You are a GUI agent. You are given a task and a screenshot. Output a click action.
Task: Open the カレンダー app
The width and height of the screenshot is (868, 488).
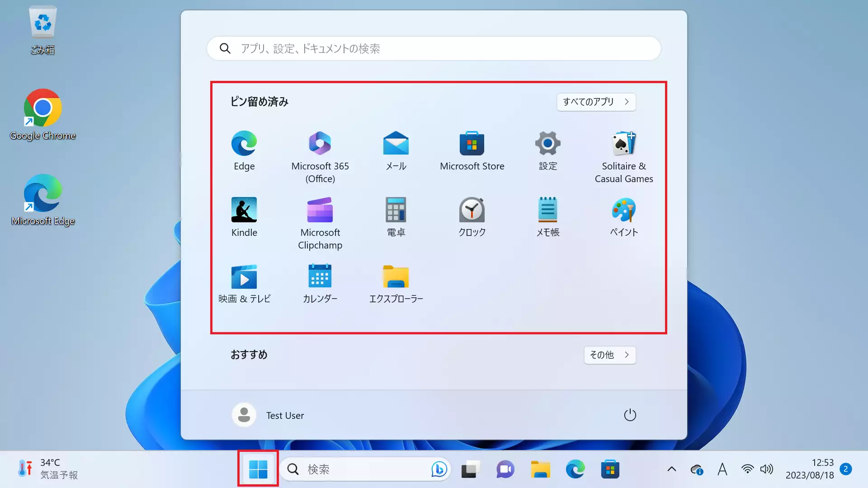(320, 284)
